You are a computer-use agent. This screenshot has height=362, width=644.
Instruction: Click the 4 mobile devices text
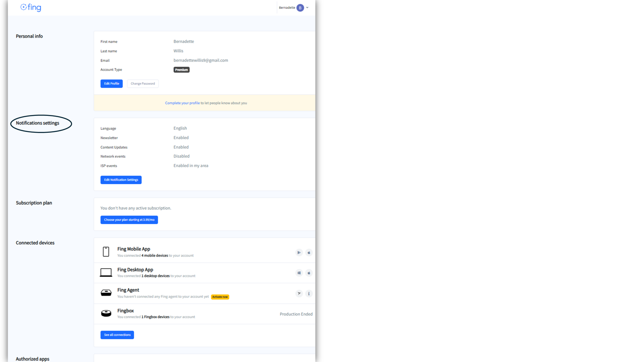click(155, 255)
